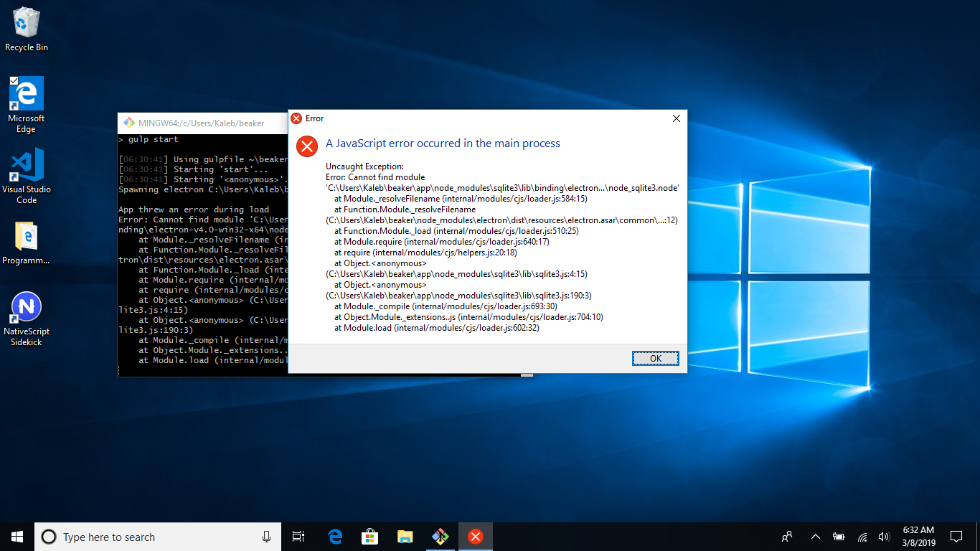Dismiss the error dialog with OK

654,358
